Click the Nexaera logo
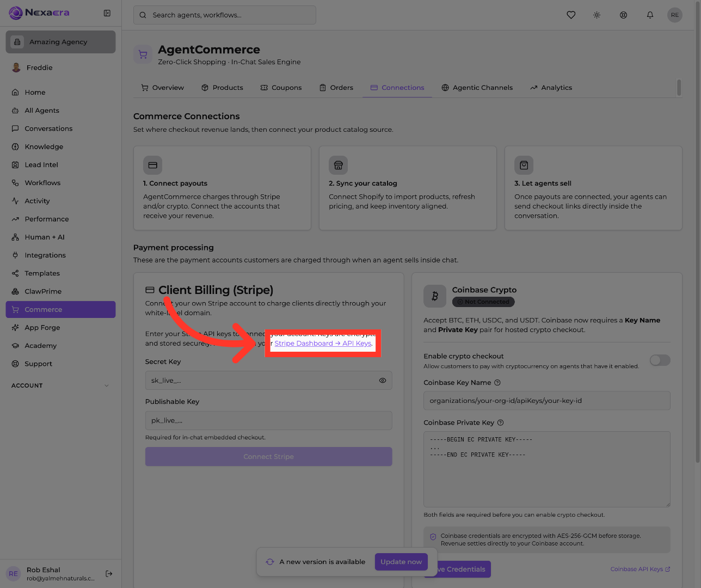 (x=39, y=13)
